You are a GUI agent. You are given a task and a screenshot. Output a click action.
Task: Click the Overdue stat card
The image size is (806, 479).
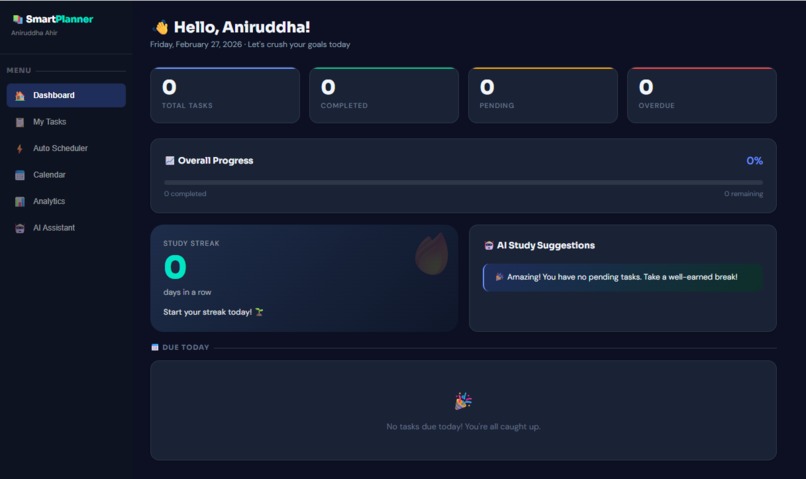(702, 95)
